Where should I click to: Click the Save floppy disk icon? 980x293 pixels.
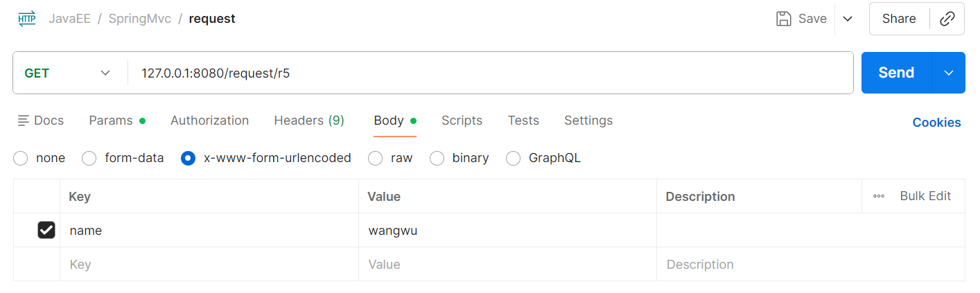coord(784,19)
